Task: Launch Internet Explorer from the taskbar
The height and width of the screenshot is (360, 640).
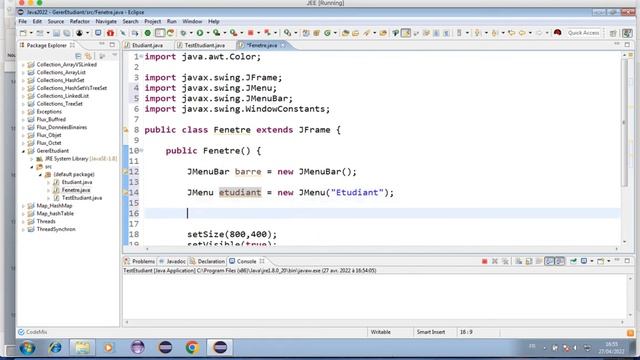Action: pyautogui.click(x=55, y=348)
